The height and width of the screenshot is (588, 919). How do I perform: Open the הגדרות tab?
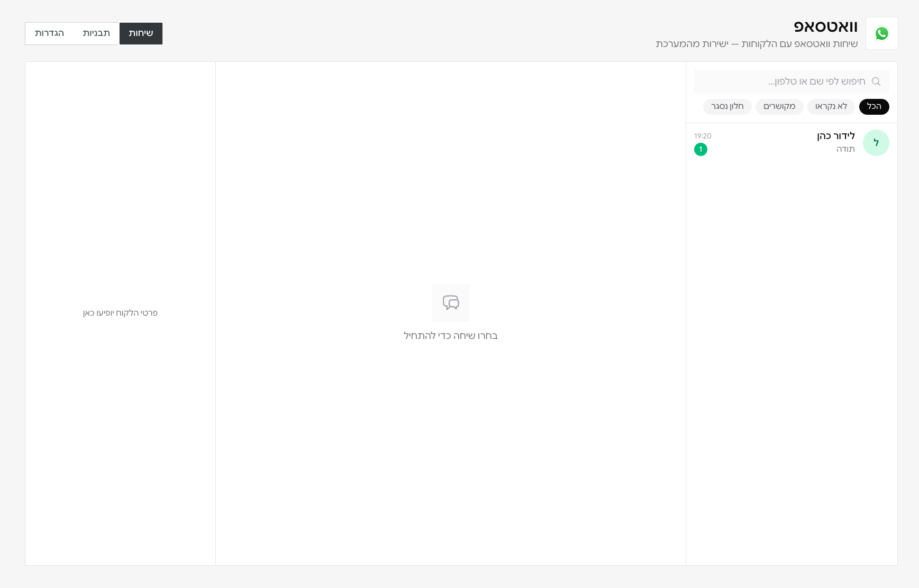click(50, 33)
